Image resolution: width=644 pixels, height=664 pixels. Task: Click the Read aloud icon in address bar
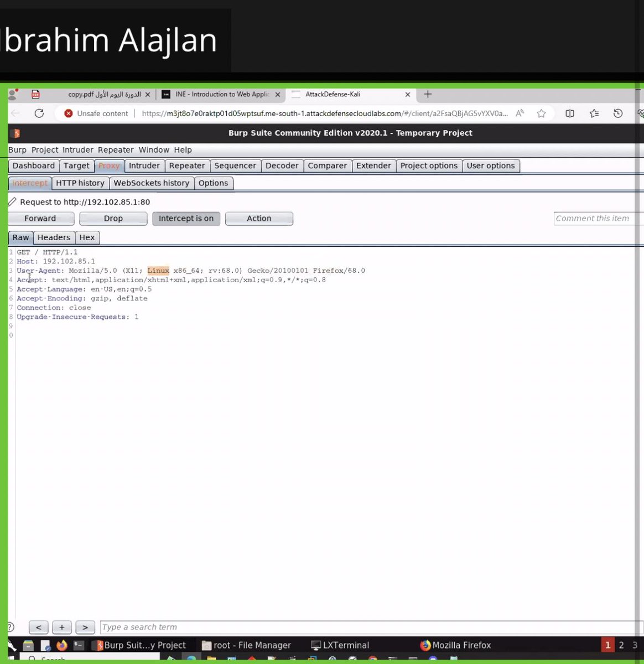pos(520,113)
